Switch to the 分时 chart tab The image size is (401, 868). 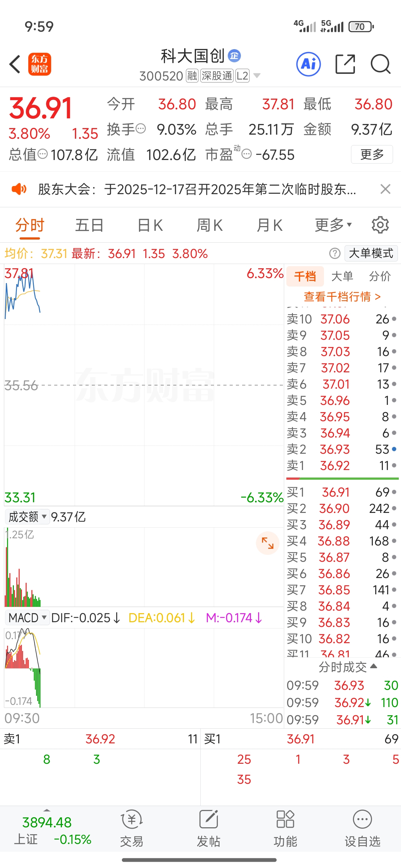click(x=30, y=225)
